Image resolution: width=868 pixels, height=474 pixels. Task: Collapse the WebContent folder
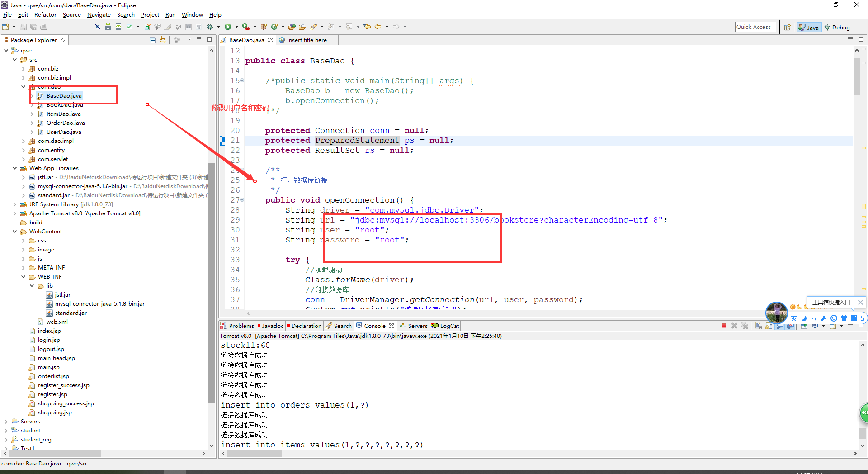15,232
